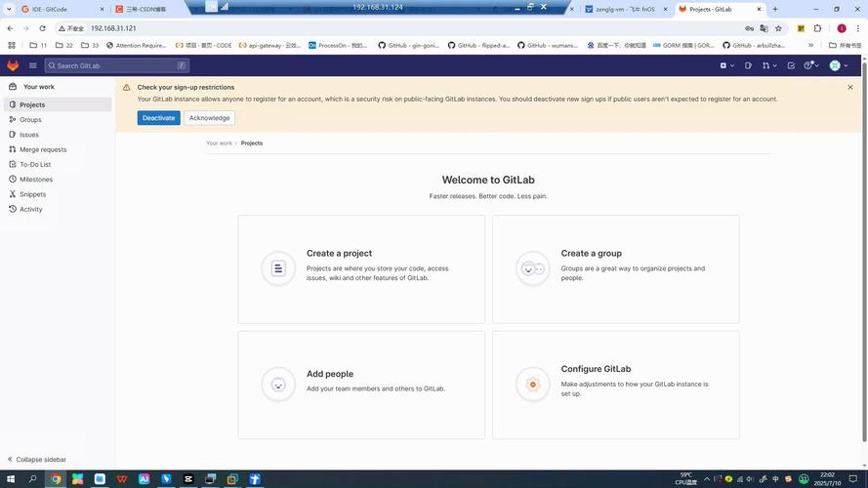The height and width of the screenshot is (488, 868).
Task: Open the Create new dropdown in header
Action: (x=726, y=65)
